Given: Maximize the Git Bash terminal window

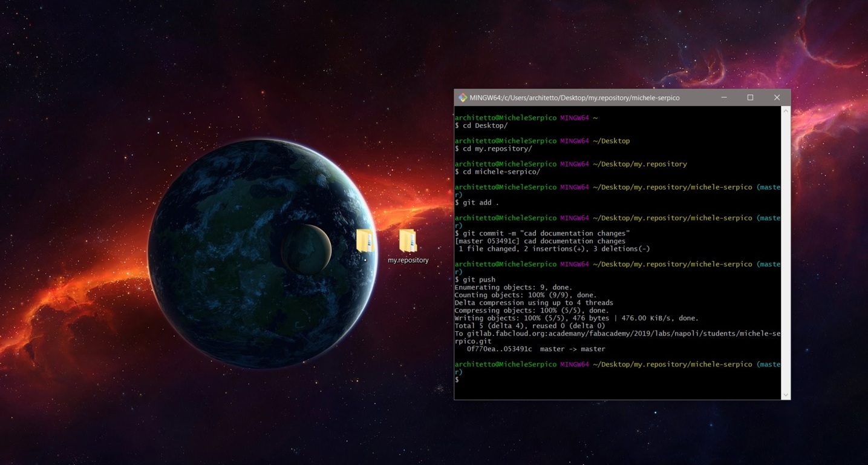Looking at the screenshot, I should (750, 97).
